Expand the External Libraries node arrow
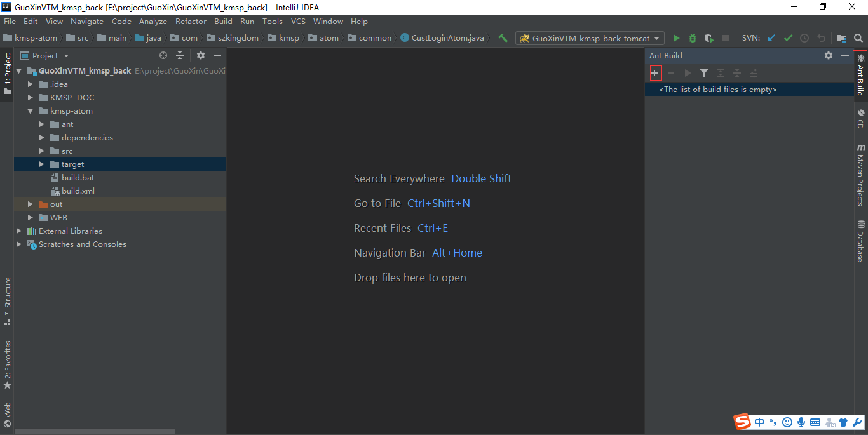 [19, 231]
